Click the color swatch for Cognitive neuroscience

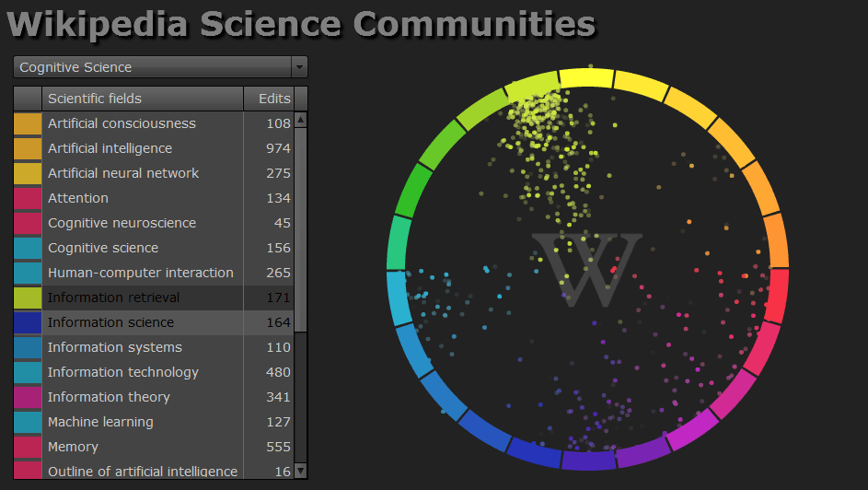click(28, 224)
